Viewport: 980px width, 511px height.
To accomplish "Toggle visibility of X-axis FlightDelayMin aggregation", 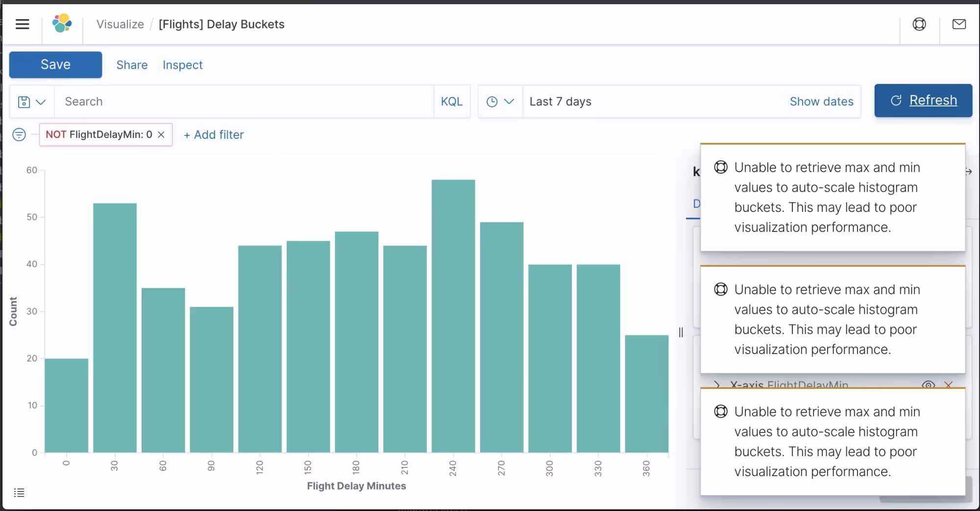I will pos(928,384).
